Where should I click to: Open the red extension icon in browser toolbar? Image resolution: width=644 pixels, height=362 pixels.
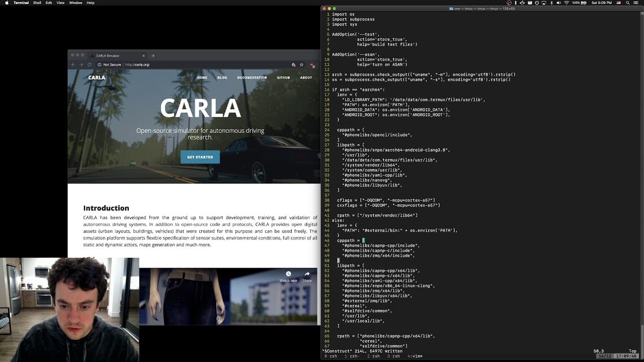(x=312, y=65)
